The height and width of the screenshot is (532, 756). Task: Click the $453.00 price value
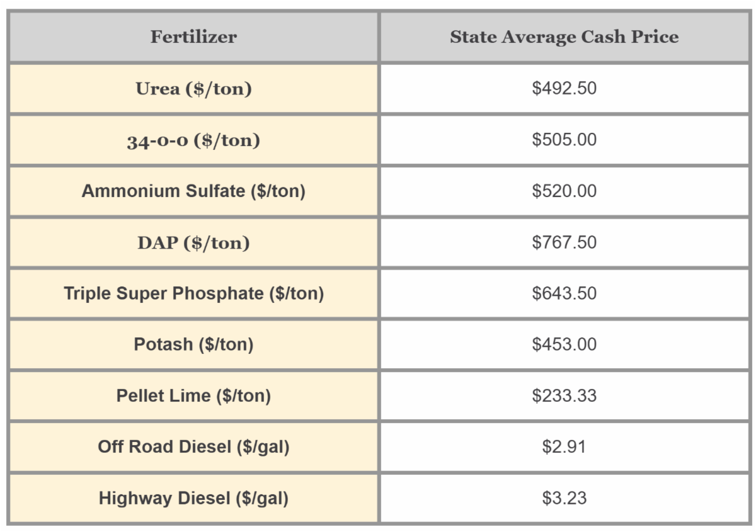(x=564, y=344)
